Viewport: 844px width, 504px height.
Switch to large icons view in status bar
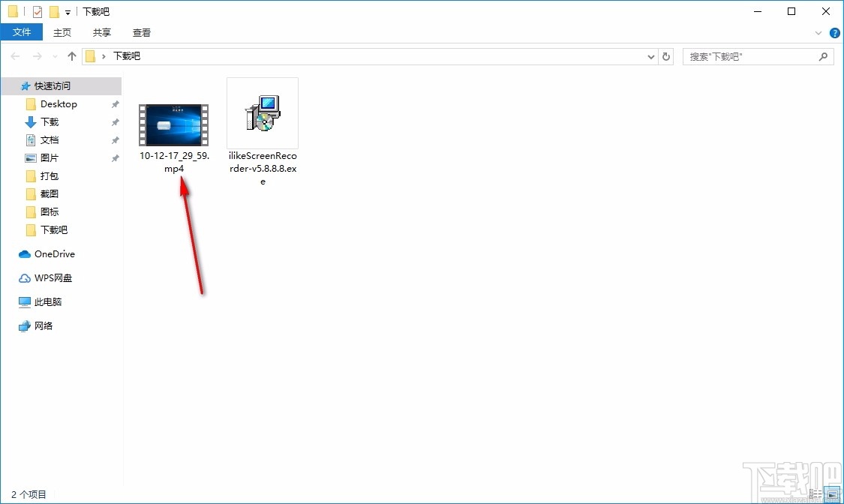point(832,493)
